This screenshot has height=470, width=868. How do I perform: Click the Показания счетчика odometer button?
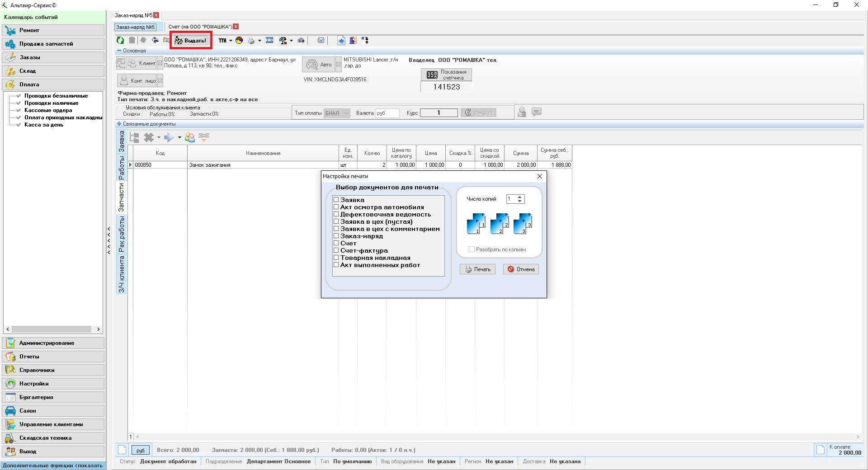447,75
